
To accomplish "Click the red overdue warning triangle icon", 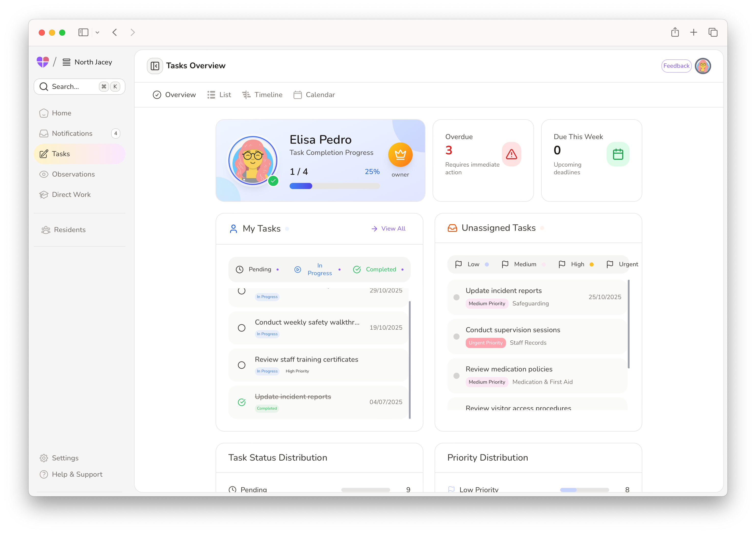I will [x=511, y=154].
